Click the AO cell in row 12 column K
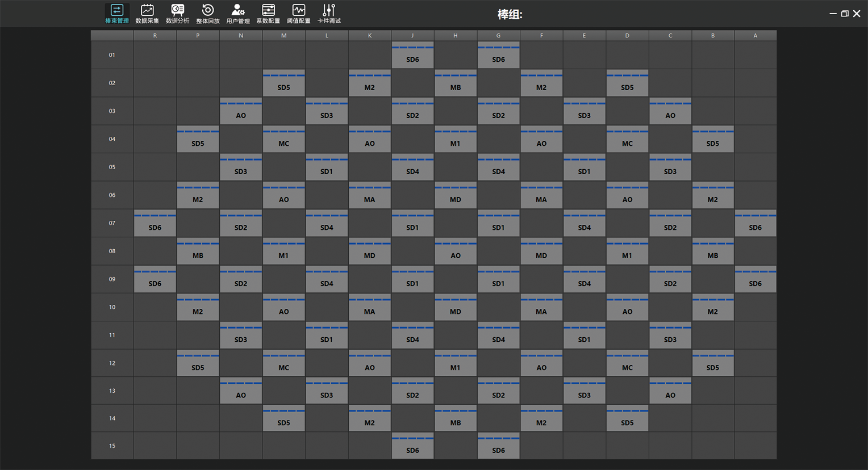This screenshot has height=470, width=868. point(369,363)
